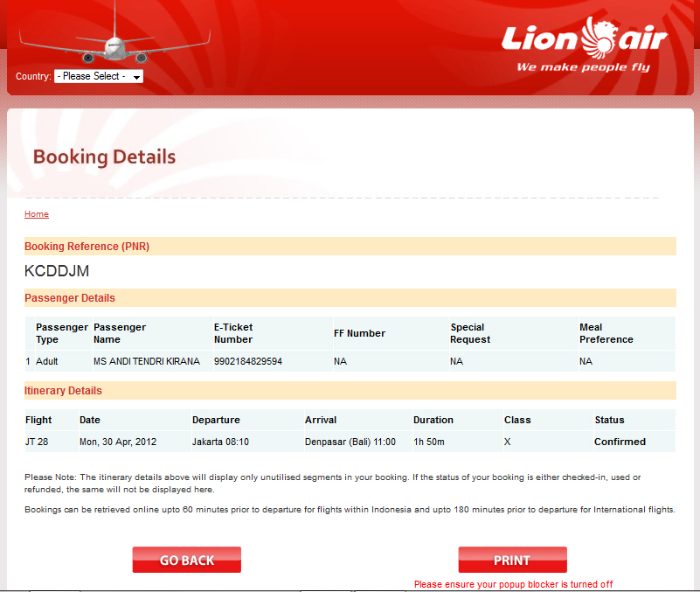Open the Country select dropdown
This screenshot has width=700, height=592.
pyautogui.click(x=98, y=77)
